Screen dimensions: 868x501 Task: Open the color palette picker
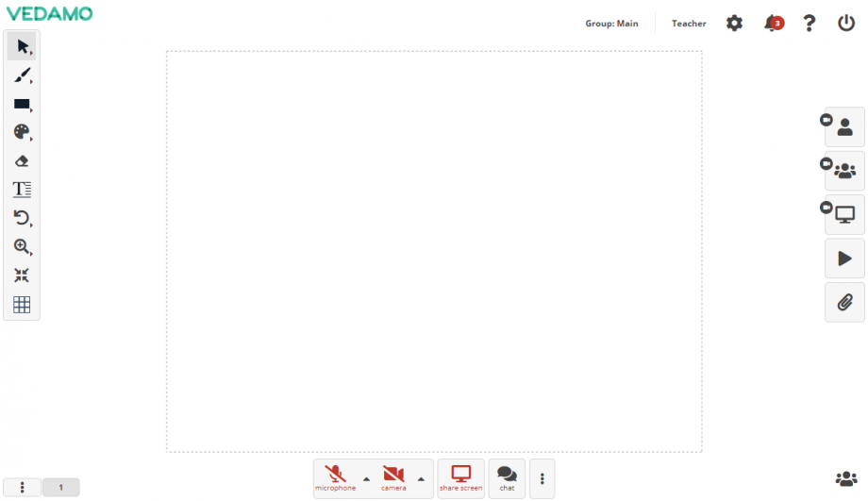tap(23, 132)
